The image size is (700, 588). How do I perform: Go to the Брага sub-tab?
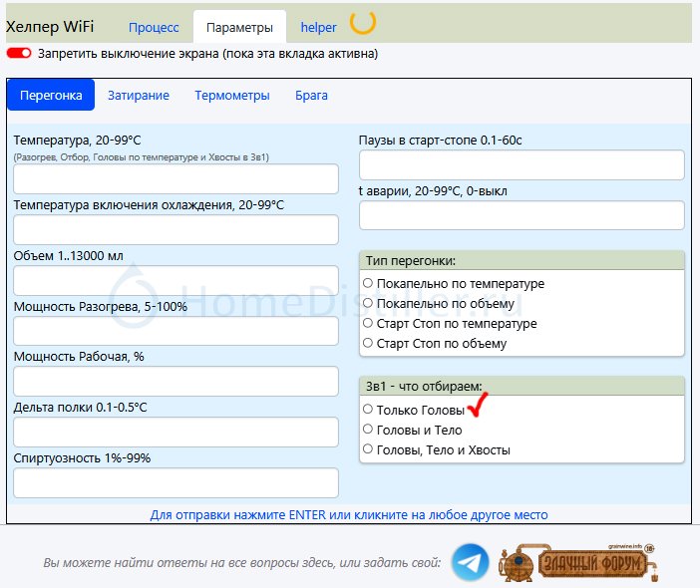click(x=311, y=96)
